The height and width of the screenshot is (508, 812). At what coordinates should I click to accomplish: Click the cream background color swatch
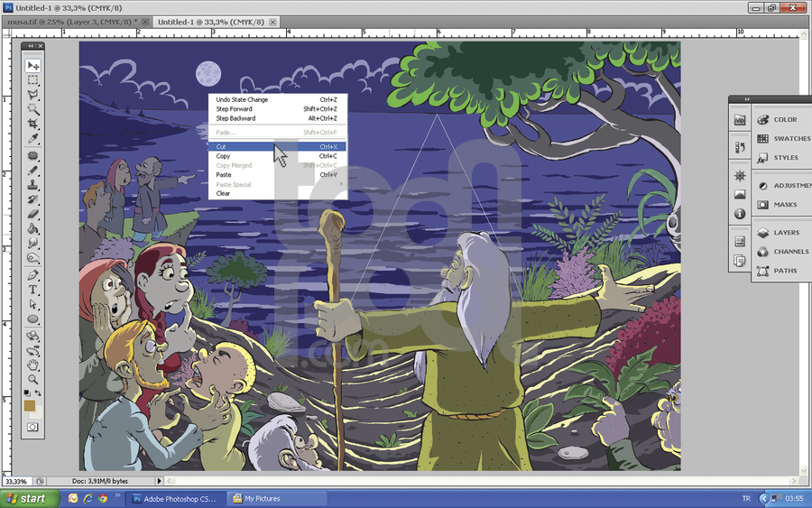pyautogui.click(x=37, y=414)
